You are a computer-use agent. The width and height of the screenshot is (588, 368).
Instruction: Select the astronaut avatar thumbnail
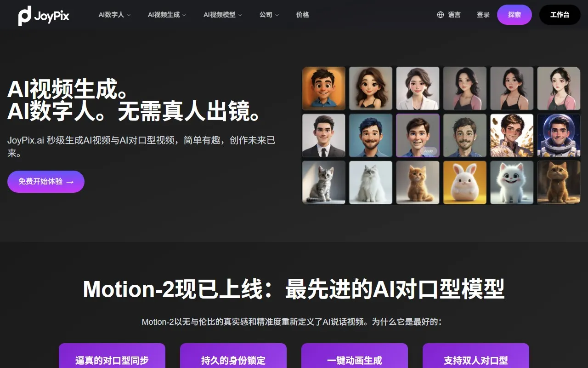559,135
